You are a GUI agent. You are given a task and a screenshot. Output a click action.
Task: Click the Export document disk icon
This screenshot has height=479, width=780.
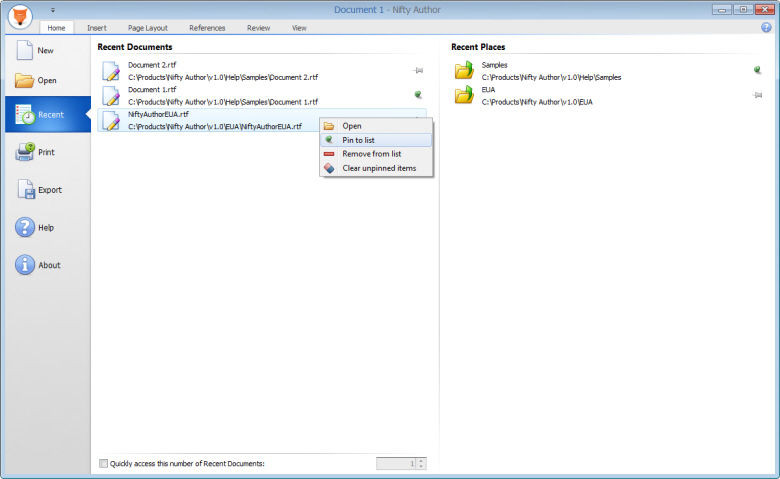26,190
